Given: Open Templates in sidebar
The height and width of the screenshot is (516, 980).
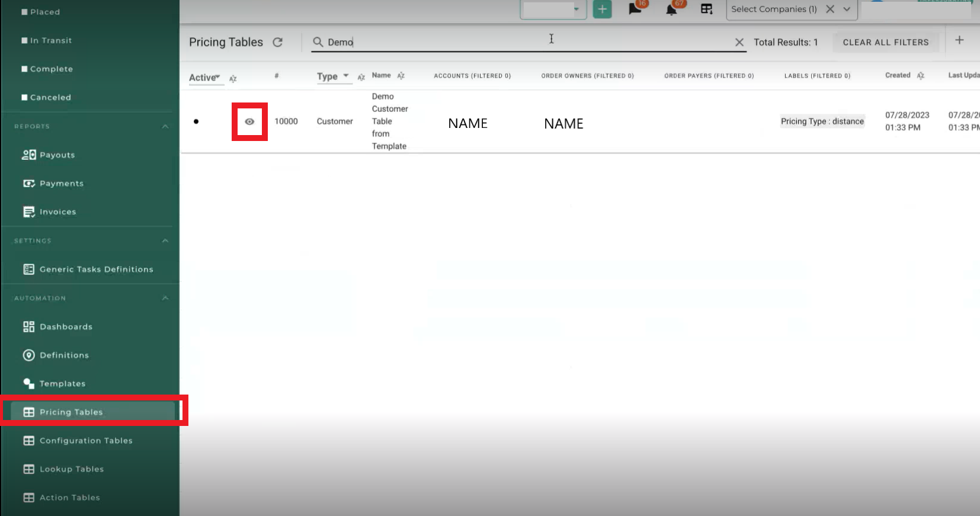Looking at the screenshot, I should point(62,383).
